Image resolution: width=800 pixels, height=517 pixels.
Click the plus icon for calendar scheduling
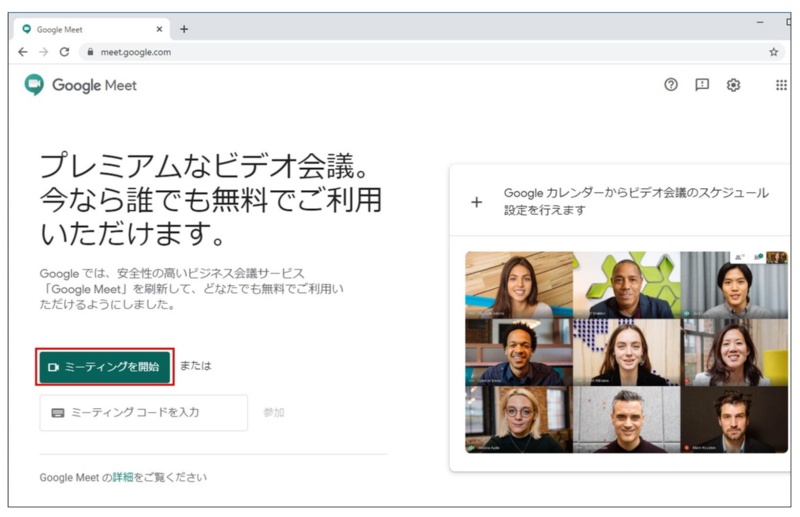(x=476, y=202)
